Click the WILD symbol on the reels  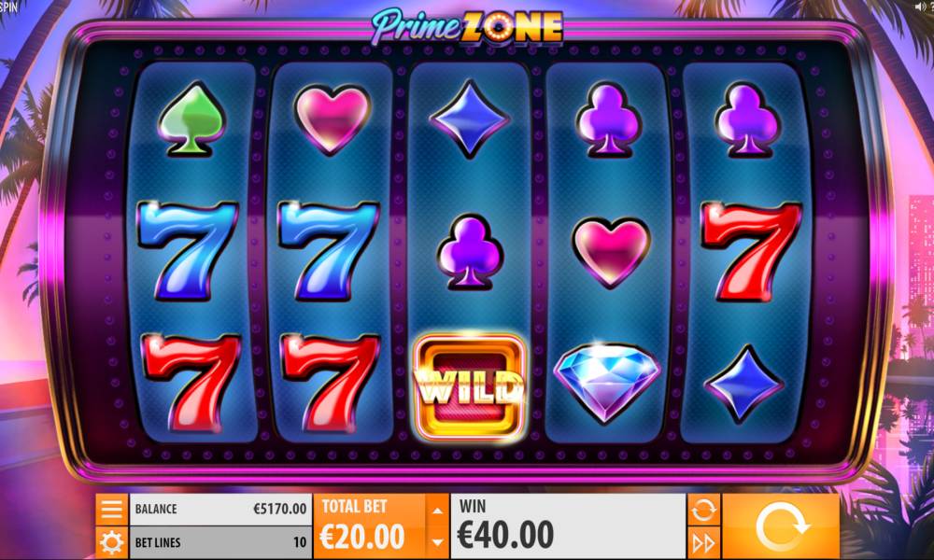click(470, 388)
